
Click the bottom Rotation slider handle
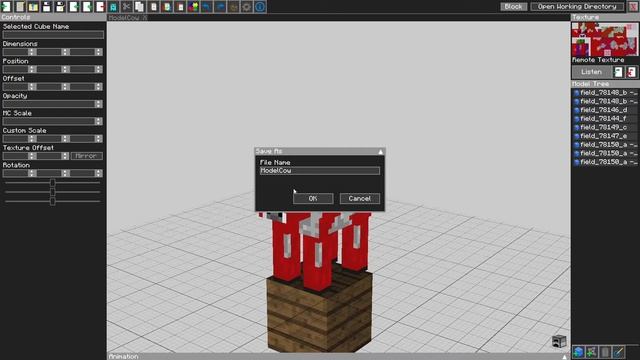click(53, 201)
